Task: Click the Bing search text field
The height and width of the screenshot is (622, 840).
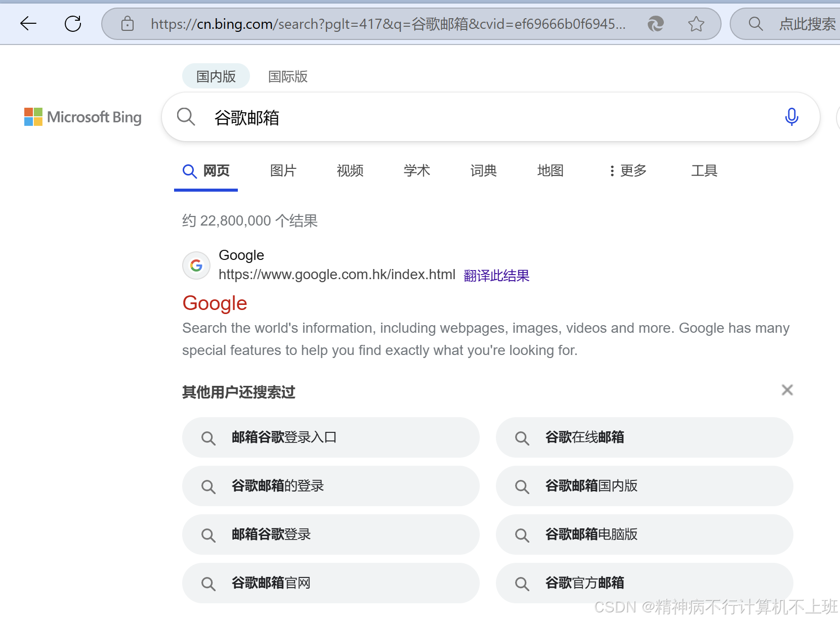Action: [x=491, y=117]
